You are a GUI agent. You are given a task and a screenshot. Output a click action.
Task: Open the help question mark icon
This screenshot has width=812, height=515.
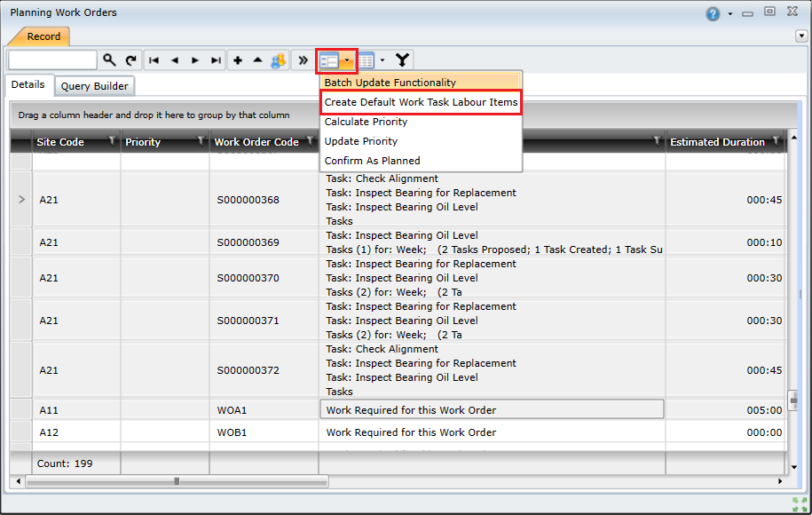(x=713, y=13)
